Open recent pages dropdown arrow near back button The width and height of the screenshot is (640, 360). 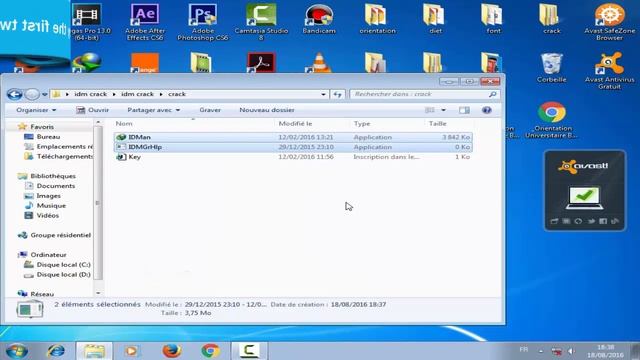(44, 95)
